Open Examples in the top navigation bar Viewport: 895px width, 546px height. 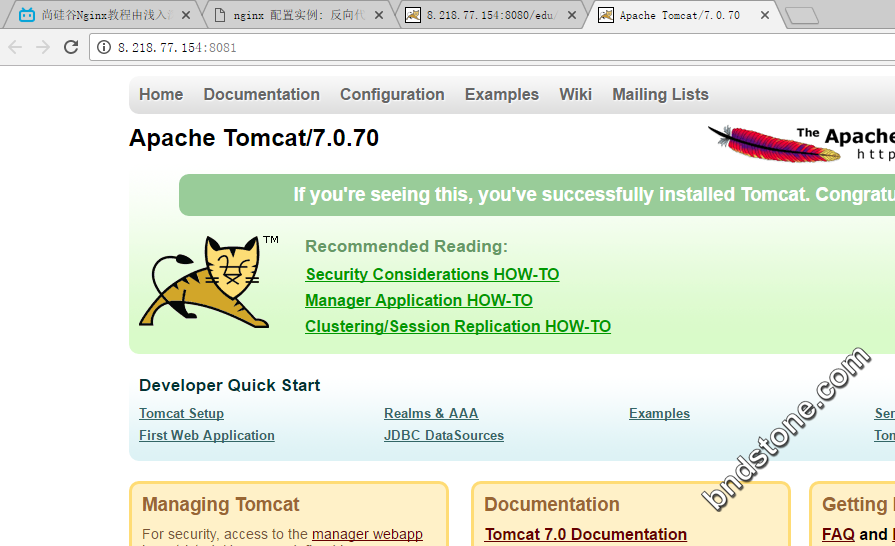pyautogui.click(x=502, y=94)
